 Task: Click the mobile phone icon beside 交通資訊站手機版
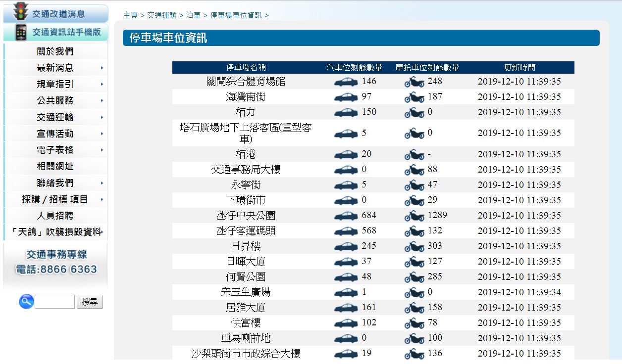click(x=20, y=33)
